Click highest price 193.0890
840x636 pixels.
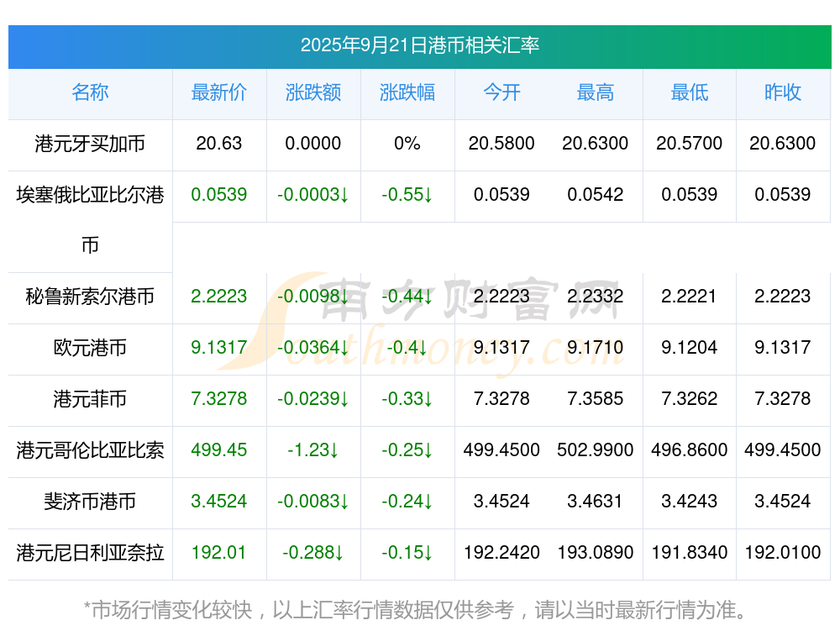596,553
